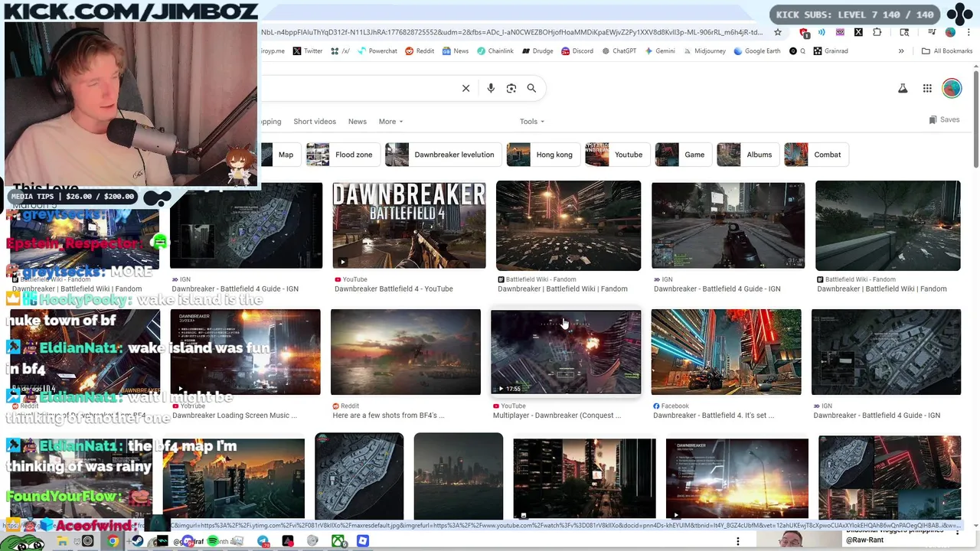Viewport: 980px width, 551px height.
Task: Filter images by Dawnbreaker levelution chip
Action: coord(443,155)
